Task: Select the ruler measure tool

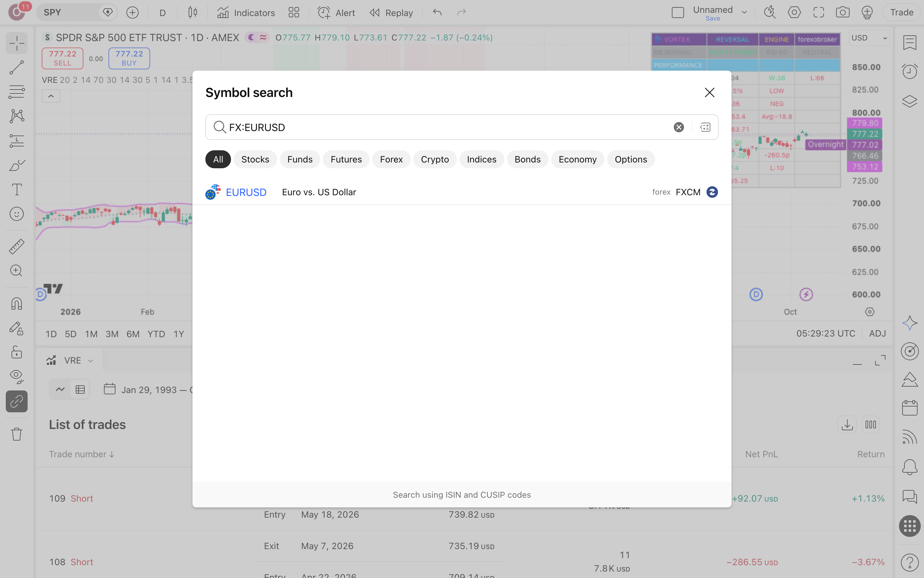Action: click(16, 247)
